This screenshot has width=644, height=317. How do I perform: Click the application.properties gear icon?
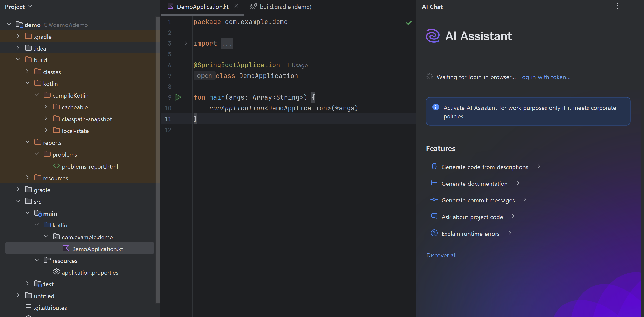(x=56, y=272)
